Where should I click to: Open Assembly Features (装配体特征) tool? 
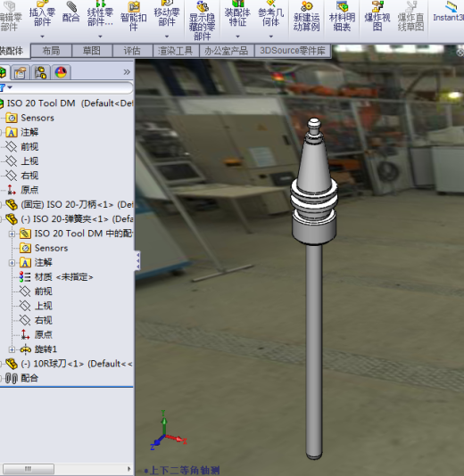point(237,13)
